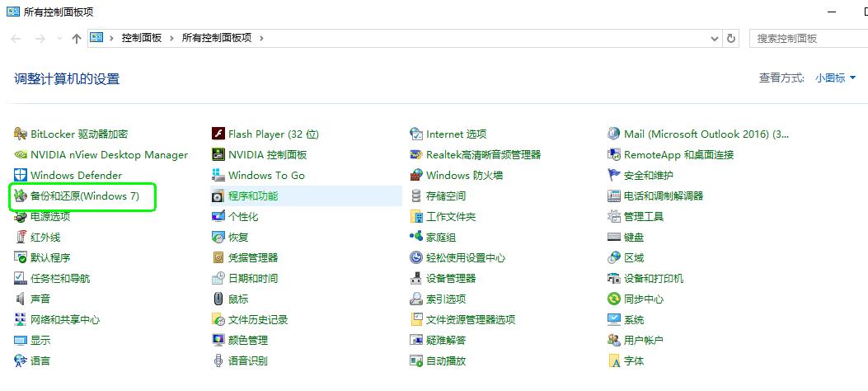The height and width of the screenshot is (391, 868).
Task: Click the RemoteApp 和桌面连接 icon
Action: pos(614,154)
